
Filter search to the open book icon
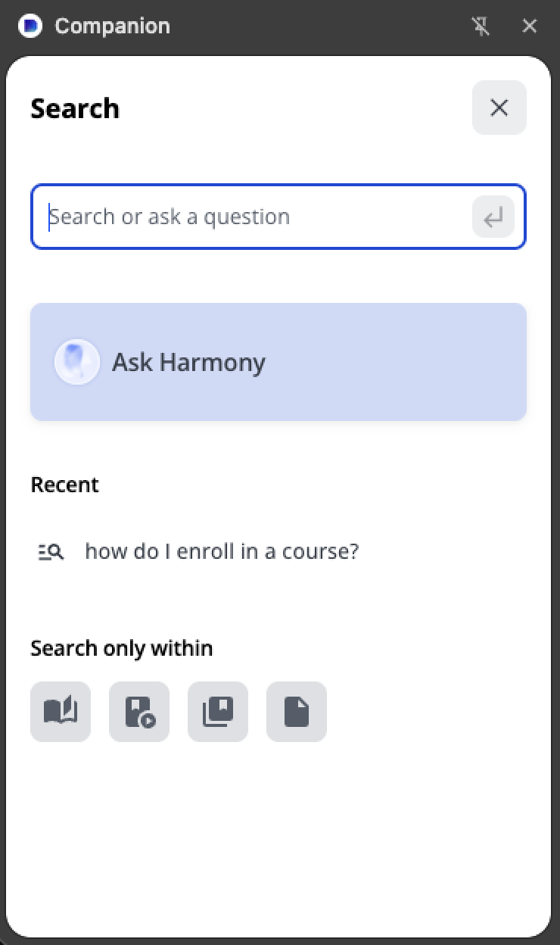point(61,712)
